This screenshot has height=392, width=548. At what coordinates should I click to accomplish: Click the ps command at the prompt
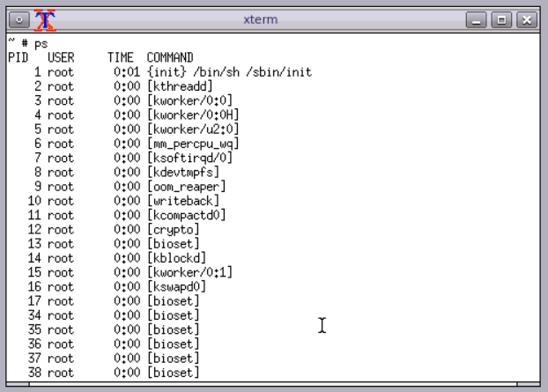(x=41, y=43)
